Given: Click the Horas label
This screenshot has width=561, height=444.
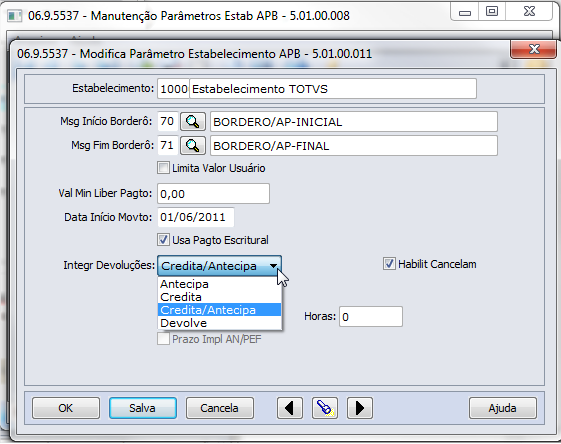Looking at the screenshot, I should [320, 316].
